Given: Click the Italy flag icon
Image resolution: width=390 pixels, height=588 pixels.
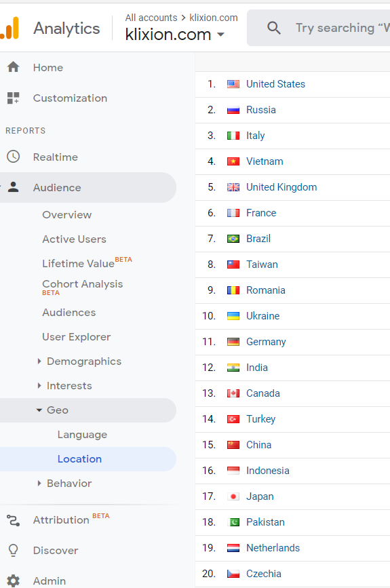Looking at the screenshot, I should click(233, 136).
